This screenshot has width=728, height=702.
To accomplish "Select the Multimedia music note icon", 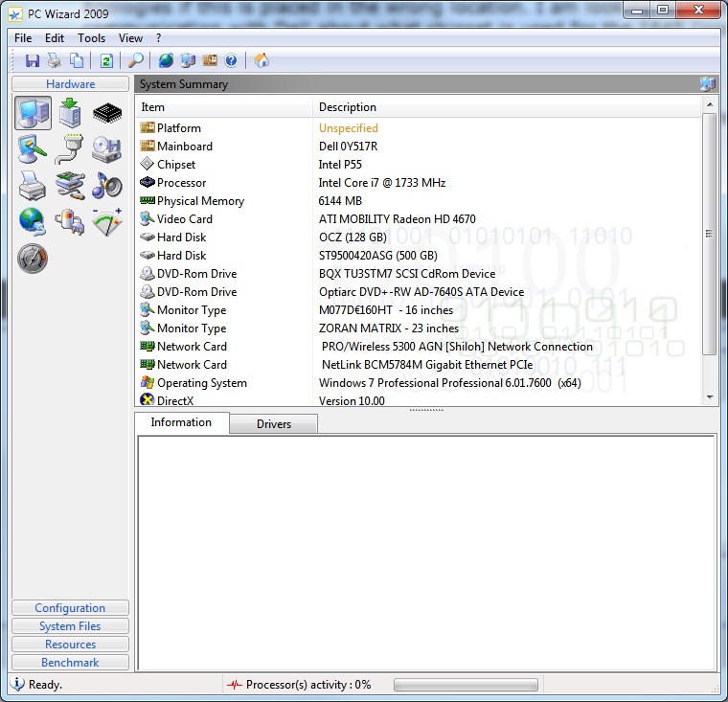I will (x=106, y=185).
